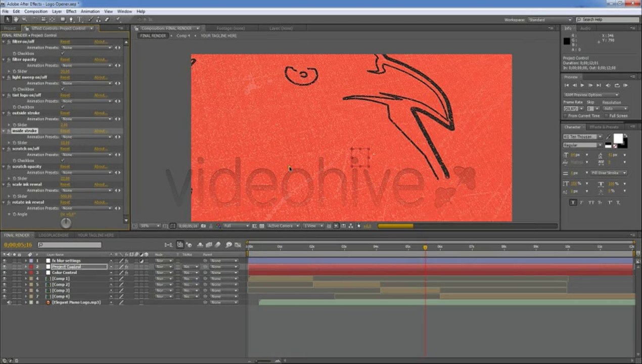Image resolution: width=642 pixels, height=364 pixels.
Task: Switch to the Effects & Presets tab
Action: (604, 127)
